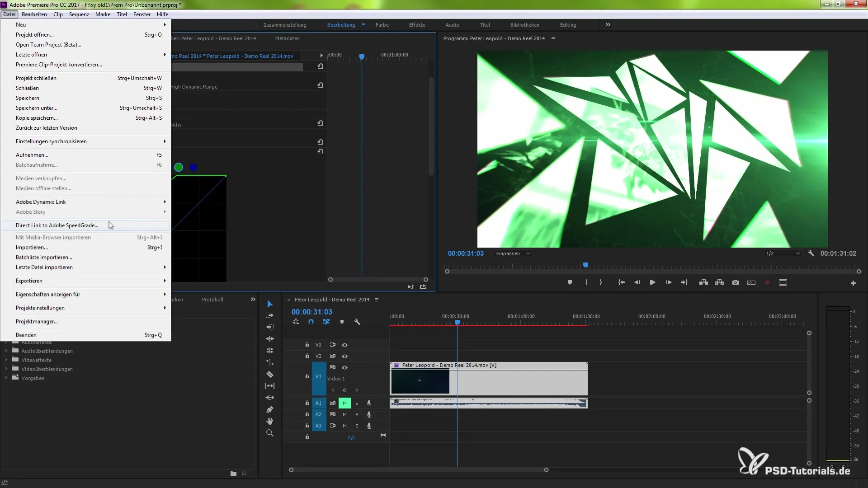Click the green channel color dot
This screenshot has width=868, height=488.
coord(179,168)
